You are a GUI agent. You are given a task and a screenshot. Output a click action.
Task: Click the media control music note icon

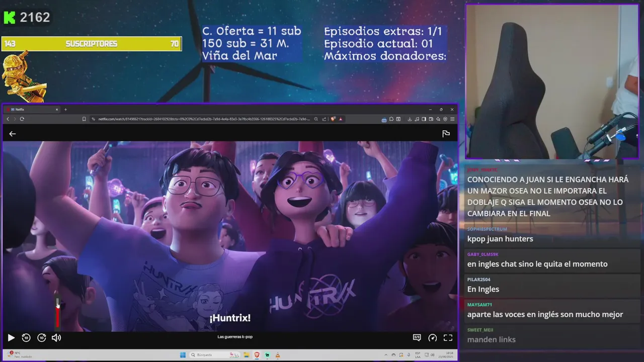pos(417,119)
